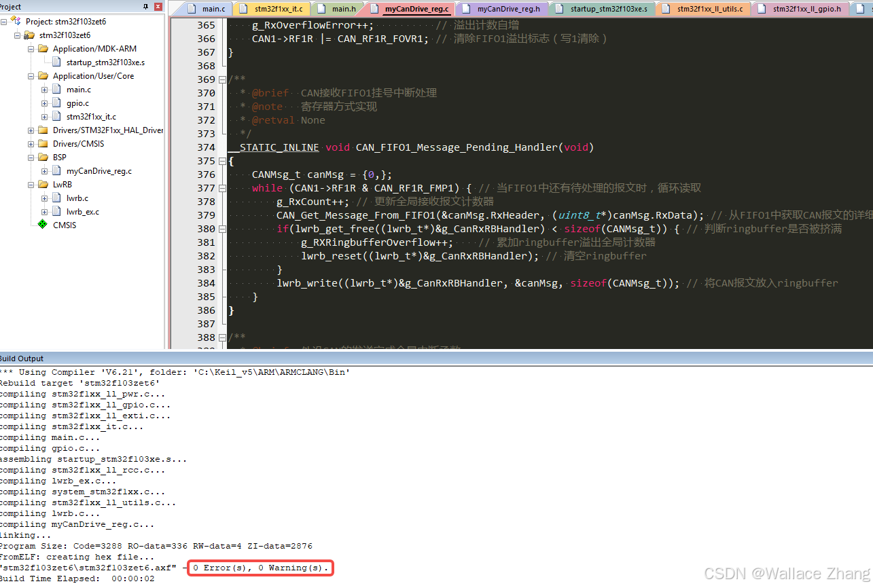Switch to the stm32f1xx_it.c editor tab
Screen dimensions: 873x588
276,9
